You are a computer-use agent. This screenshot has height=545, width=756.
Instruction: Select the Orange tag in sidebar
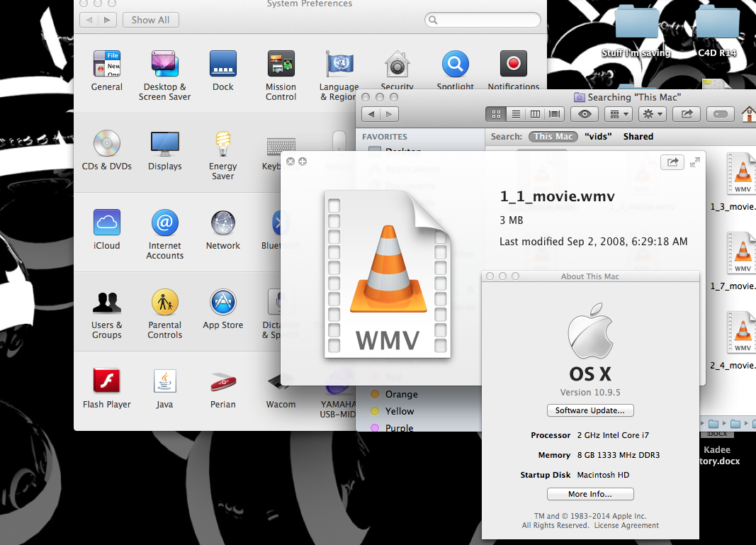(x=401, y=394)
